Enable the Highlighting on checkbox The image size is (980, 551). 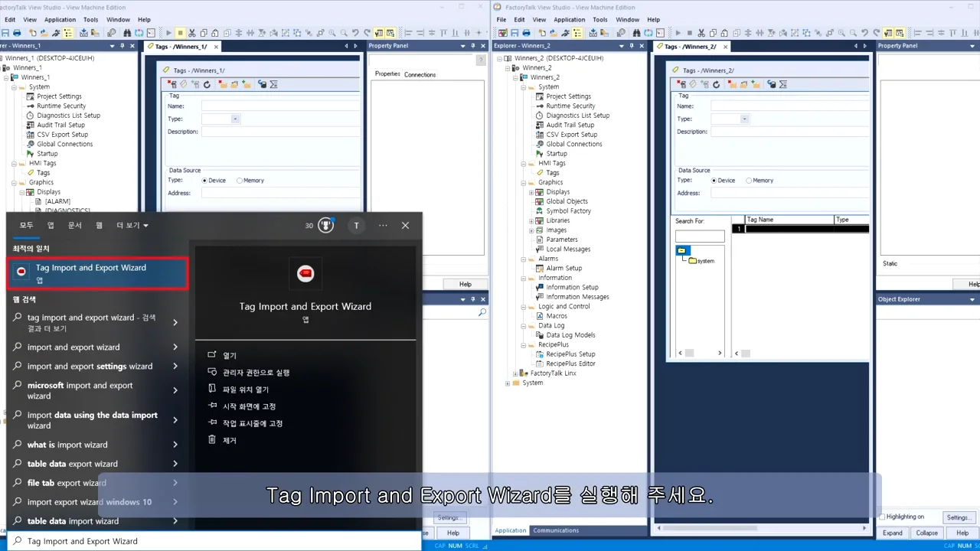882,517
